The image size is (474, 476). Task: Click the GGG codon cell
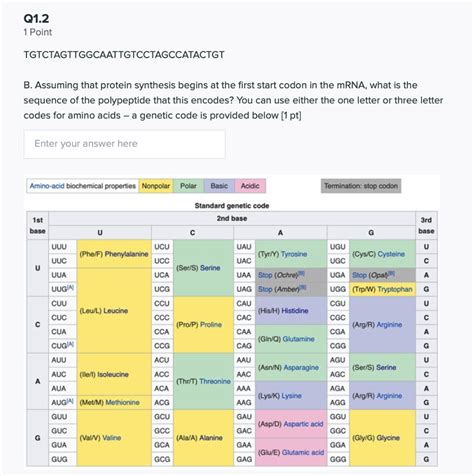(x=338, y=459)
